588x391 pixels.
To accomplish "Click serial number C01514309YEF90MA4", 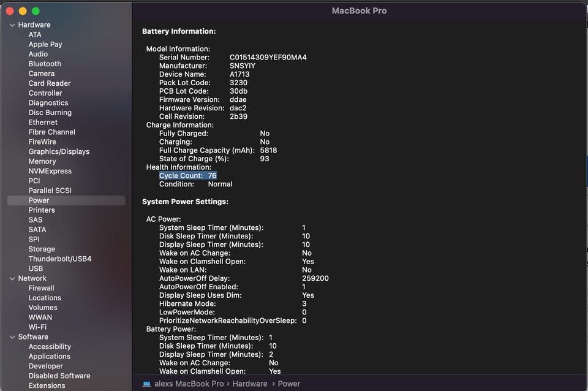I will coord(268,58).
